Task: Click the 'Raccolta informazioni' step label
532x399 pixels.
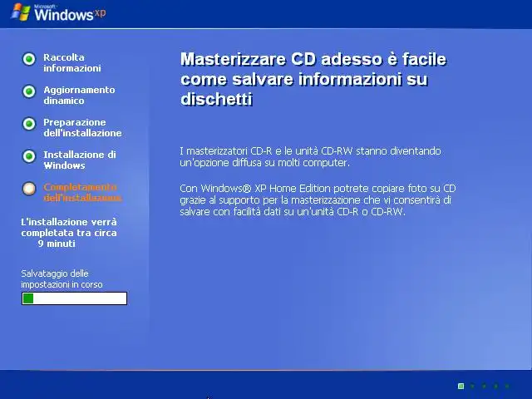Action: pyautogui.click(x=72, y=63)
